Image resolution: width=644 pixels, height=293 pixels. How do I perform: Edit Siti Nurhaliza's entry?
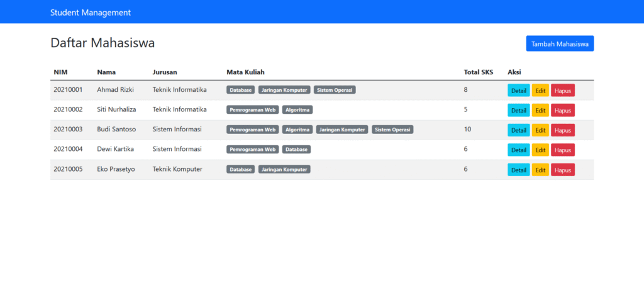coord(540,110)
